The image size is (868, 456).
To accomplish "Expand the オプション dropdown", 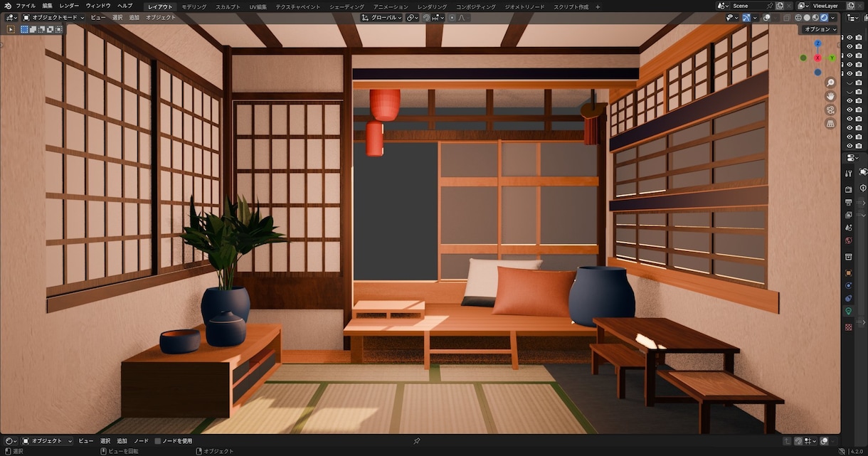I will [x=820, y=29].
